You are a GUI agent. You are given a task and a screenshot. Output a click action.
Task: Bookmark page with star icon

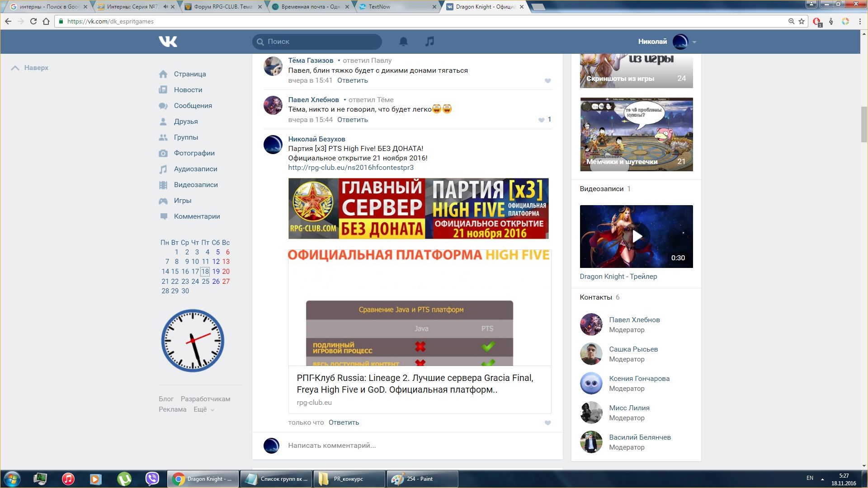click(802, 21)
